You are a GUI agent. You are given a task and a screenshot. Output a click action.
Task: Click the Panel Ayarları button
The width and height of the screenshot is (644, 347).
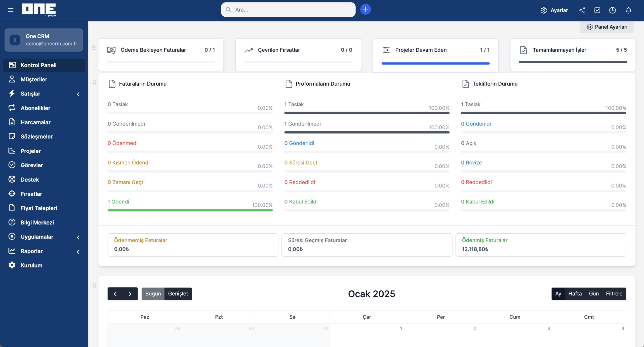coord(607,27)
